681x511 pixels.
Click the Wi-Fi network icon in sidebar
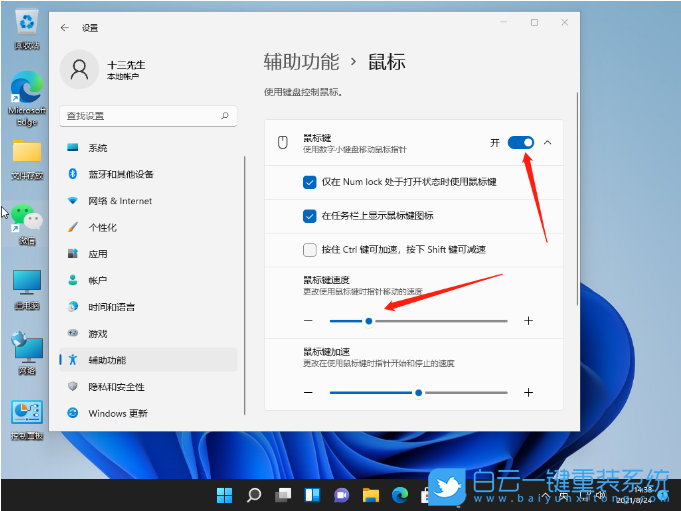pos(73,201)
